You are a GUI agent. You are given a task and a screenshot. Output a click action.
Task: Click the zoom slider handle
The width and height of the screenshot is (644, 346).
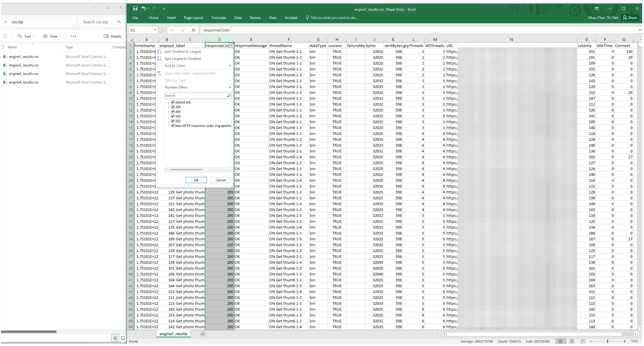coord(607,341)
